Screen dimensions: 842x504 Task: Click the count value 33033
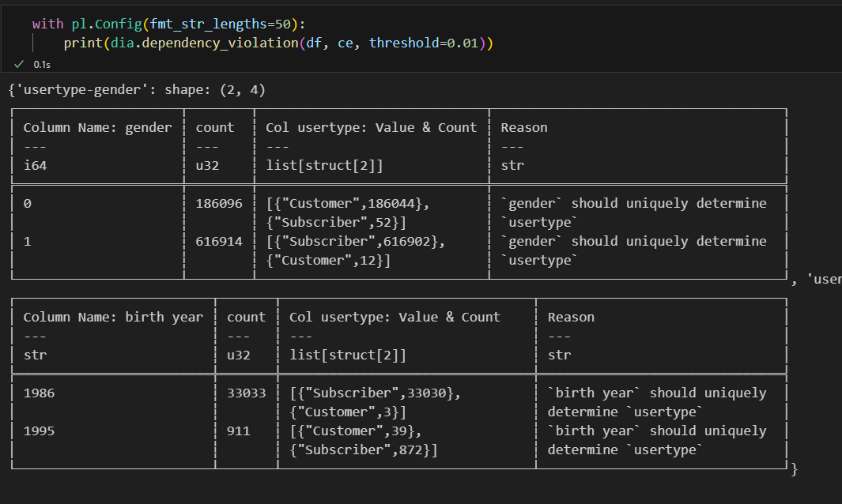coord(246,393)
